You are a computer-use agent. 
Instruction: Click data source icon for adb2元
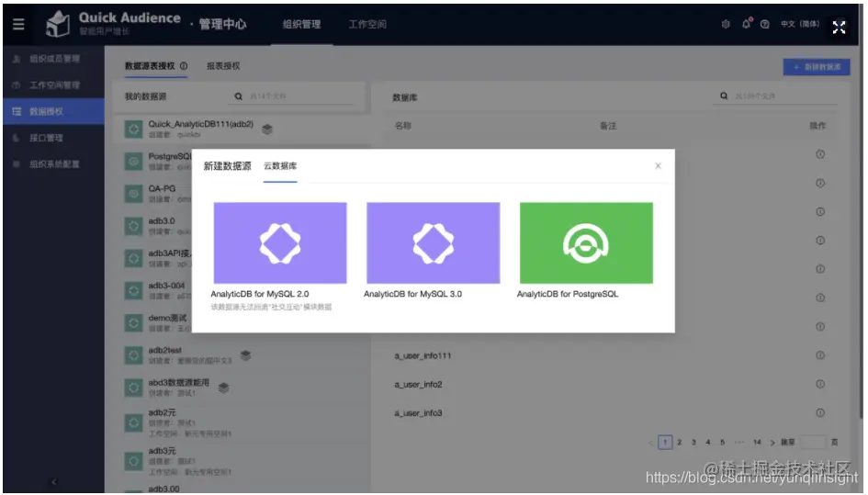point(133,423)
